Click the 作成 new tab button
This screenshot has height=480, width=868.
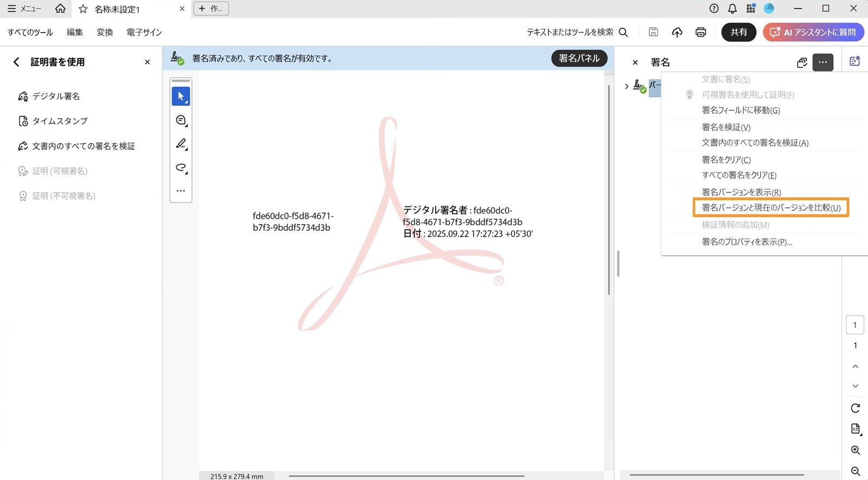[211, 9]
